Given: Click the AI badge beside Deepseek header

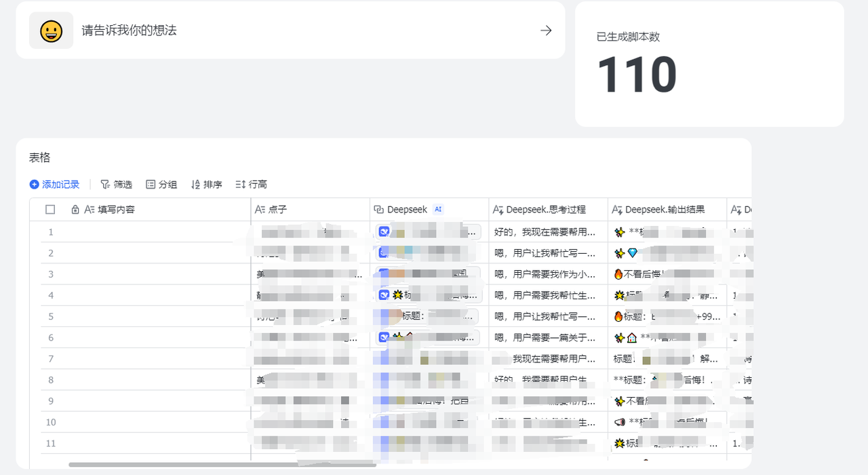Looking at the screenshot, I should [438, 210].
